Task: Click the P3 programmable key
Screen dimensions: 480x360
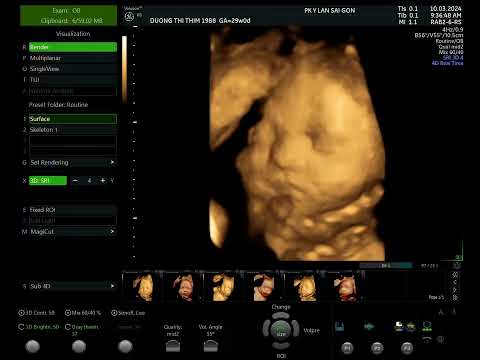Action: [407, 348]
